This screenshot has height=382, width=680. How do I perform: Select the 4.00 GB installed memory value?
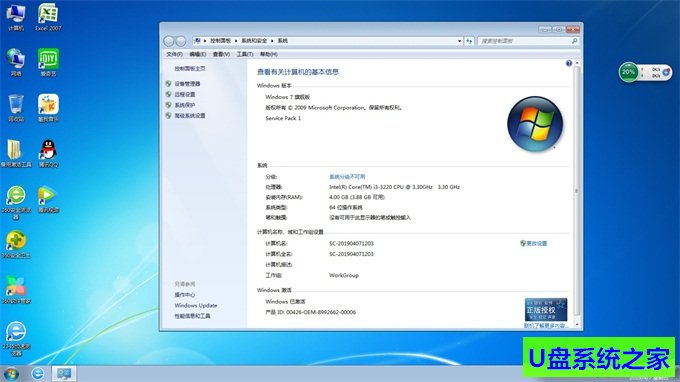tap(357, 197)
